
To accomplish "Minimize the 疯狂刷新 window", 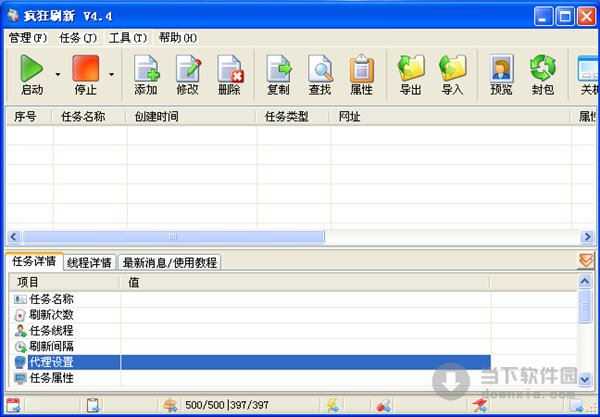I will point(544,16).
